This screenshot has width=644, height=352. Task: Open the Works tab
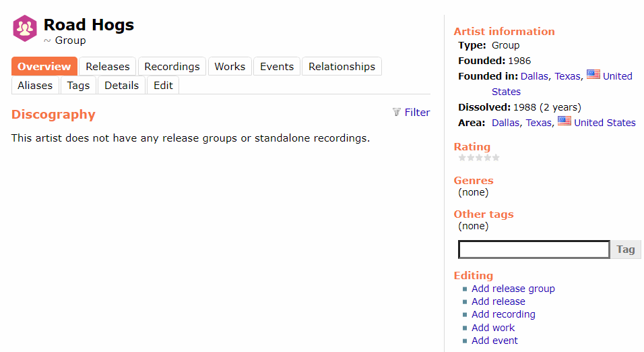pos(230,67)
